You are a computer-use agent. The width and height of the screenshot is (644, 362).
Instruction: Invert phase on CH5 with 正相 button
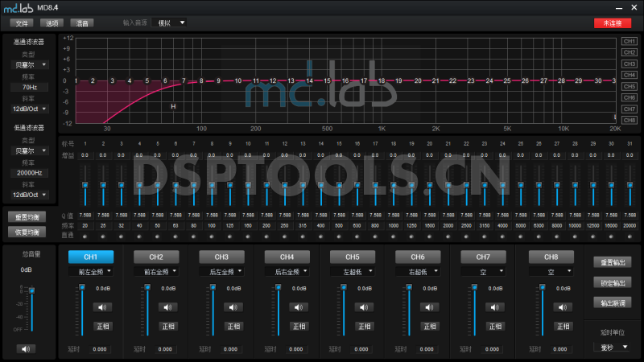point(365,327)
